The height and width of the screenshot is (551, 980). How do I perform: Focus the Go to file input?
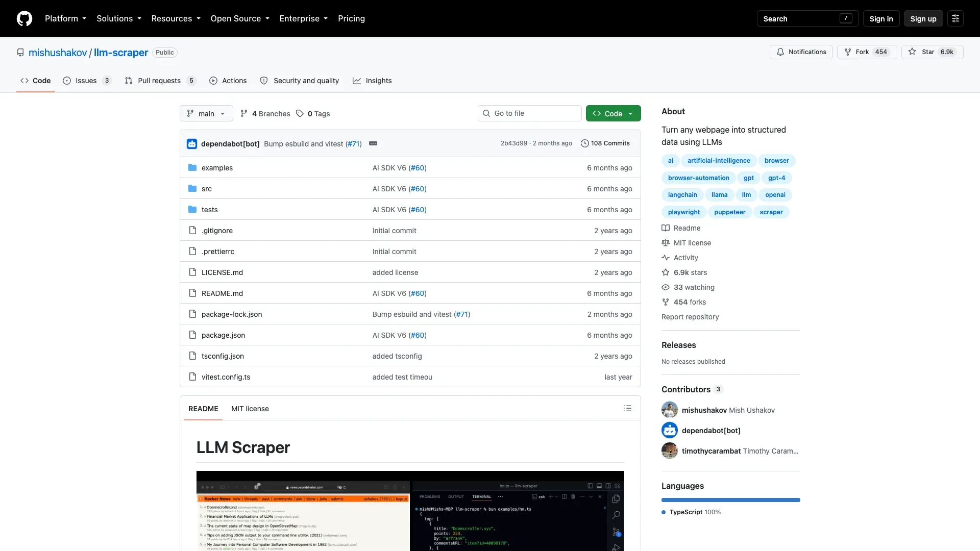pos(529,113)
